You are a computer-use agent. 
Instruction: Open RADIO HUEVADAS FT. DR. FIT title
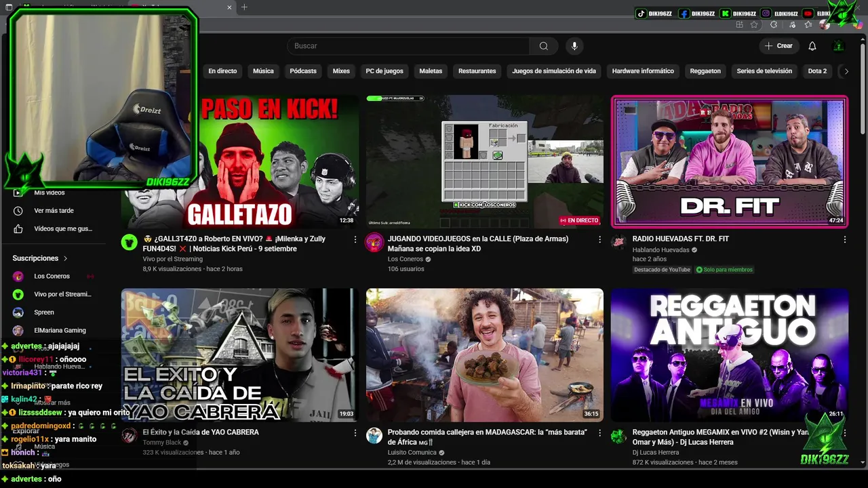pos(680,239)
